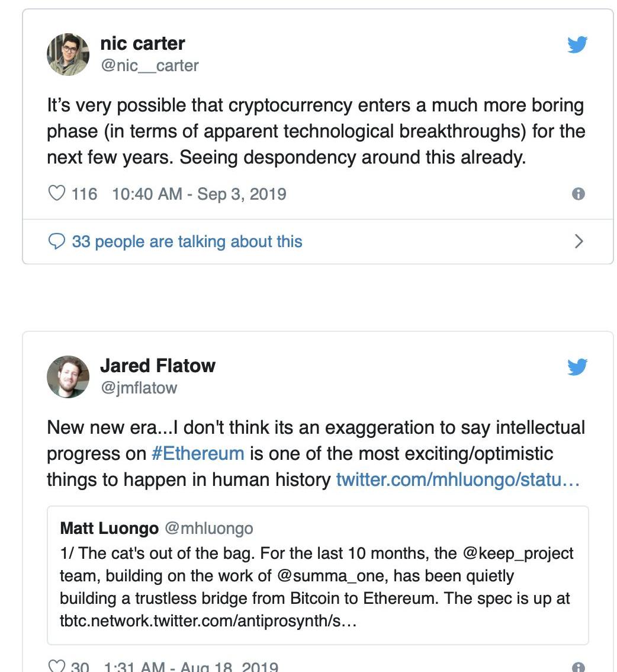Screen dimensions: 617x672
Task: Open the '33 people are talking about this' link
Action: 187,241
